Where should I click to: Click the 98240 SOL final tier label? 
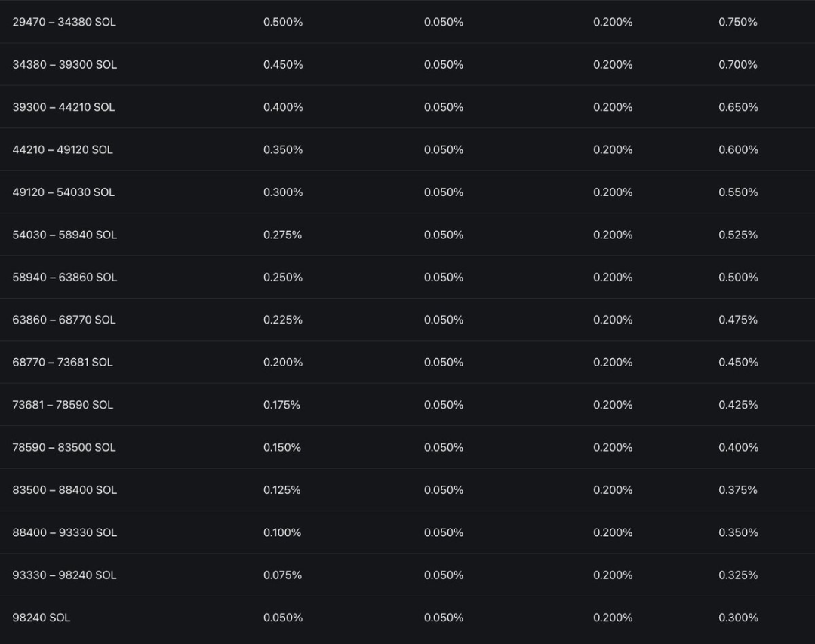pos(42,618)
